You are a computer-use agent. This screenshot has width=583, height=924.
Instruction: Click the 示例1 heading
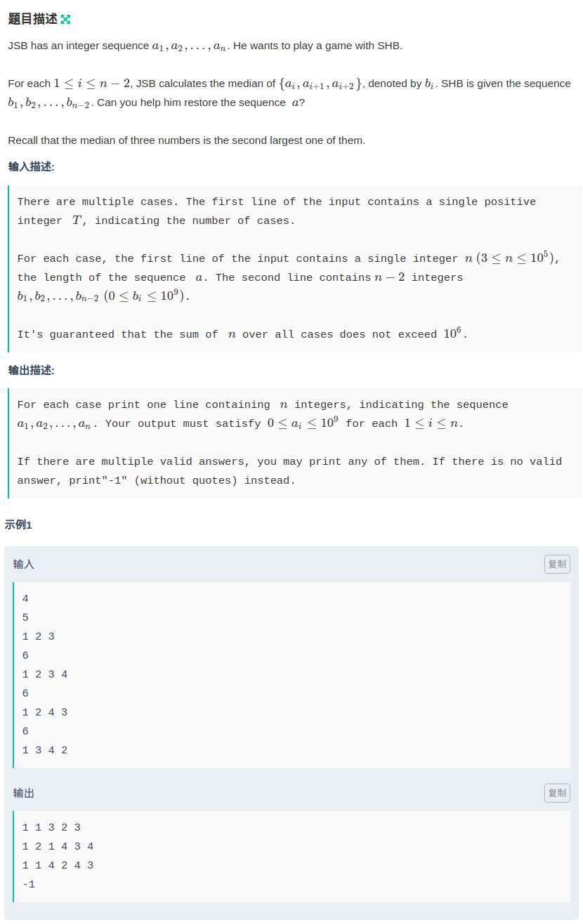(18, 524)
